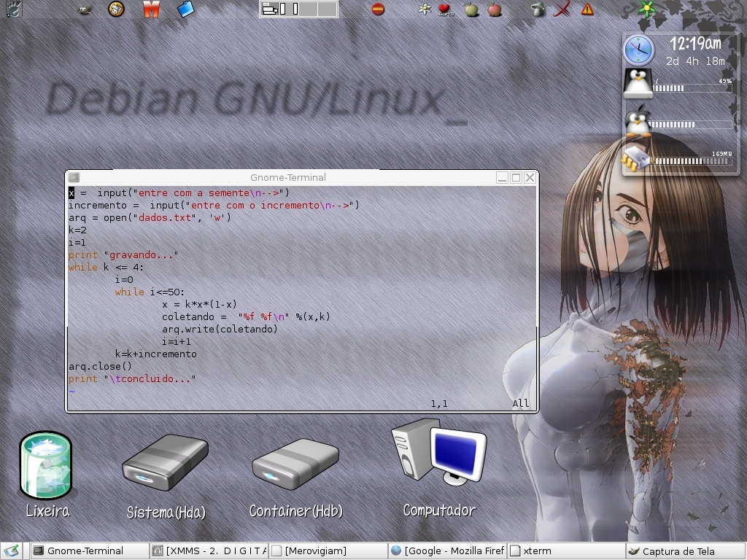The width and height of the screenshot is (747, 560).
Task: Place cursor on 'entre com o incremento' line
Action: pyautogui.click(x=214, y=205)
